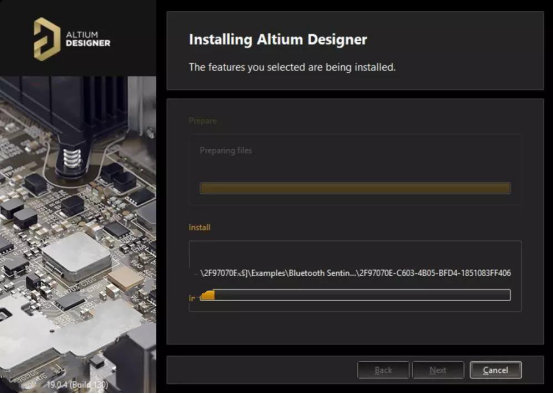Click the greyed-out Back button

[x=383, y=370]
